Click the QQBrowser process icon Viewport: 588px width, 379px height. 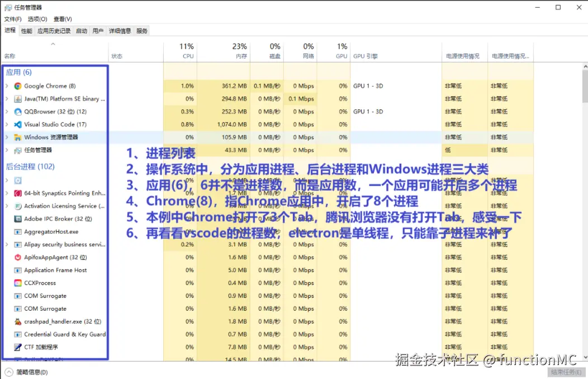click(x=18, y=112)
